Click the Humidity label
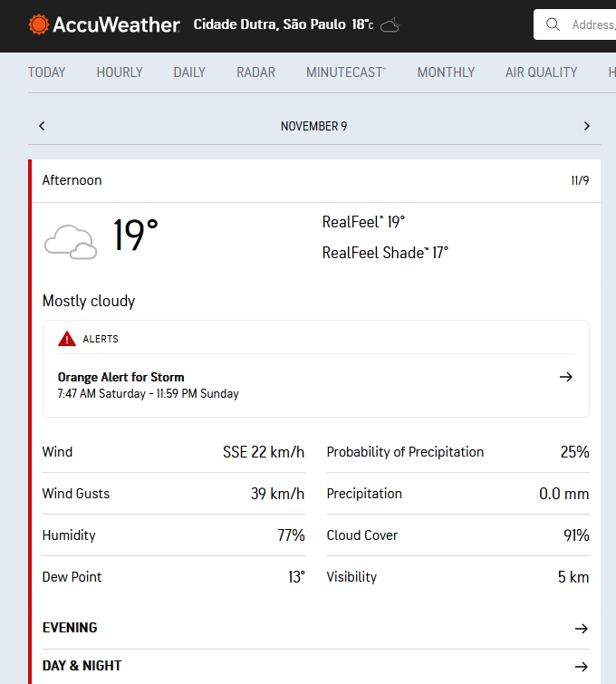This screenshot has height=684, width=616. pyautogui.click(x=69, y=535)
